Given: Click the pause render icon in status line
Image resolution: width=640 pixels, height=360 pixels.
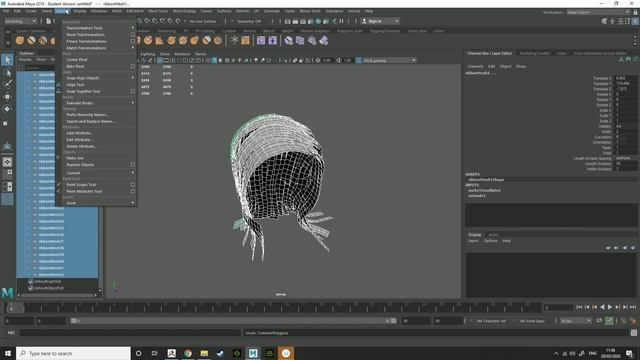Looking at the screenshot, I should (x=341, y=21).
